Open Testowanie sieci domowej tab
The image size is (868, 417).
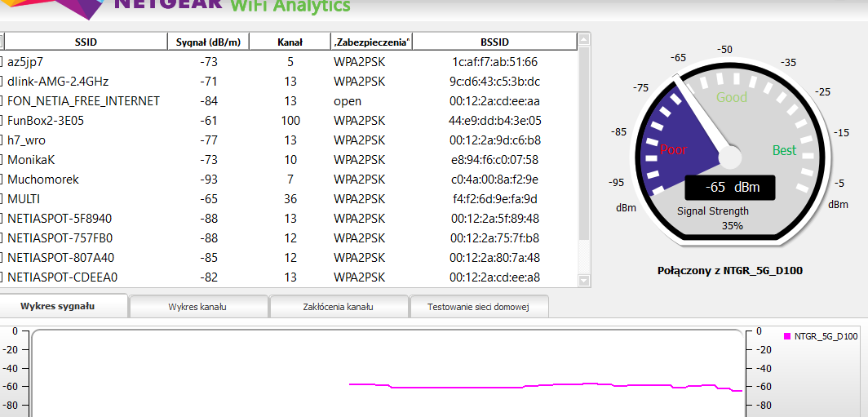click(x=478, y=307)
